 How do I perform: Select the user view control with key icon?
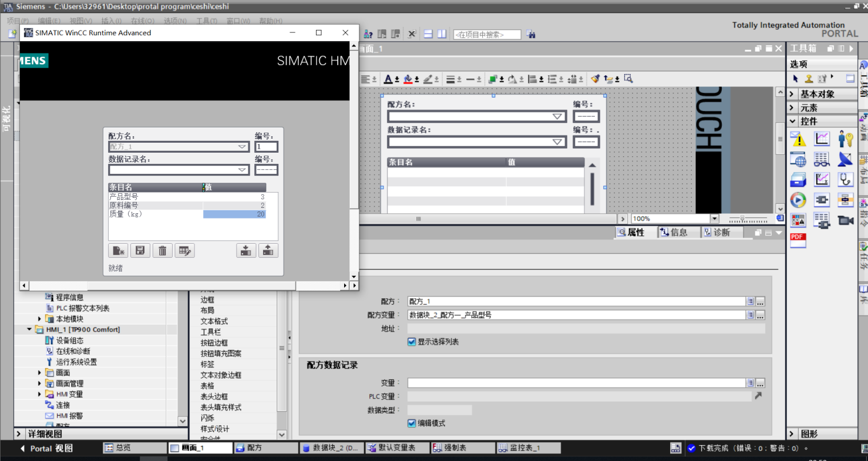point(846,139)
